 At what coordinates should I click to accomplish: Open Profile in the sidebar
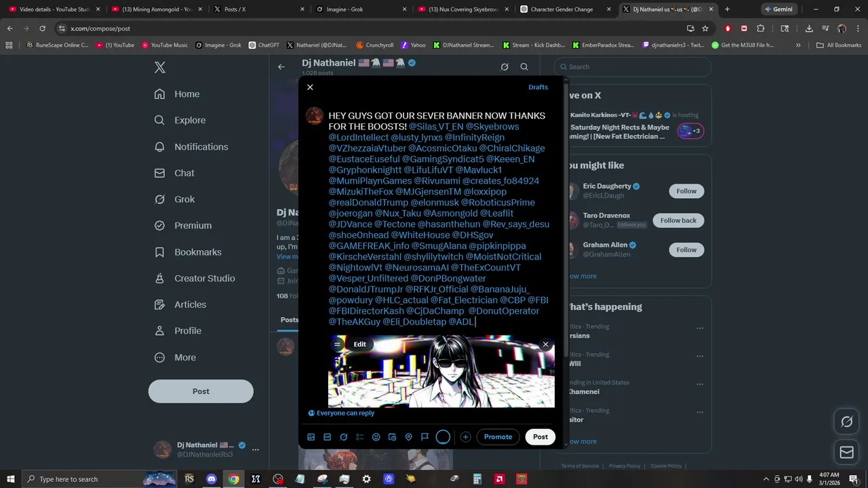pyautogui.click(x=178, y=331)
